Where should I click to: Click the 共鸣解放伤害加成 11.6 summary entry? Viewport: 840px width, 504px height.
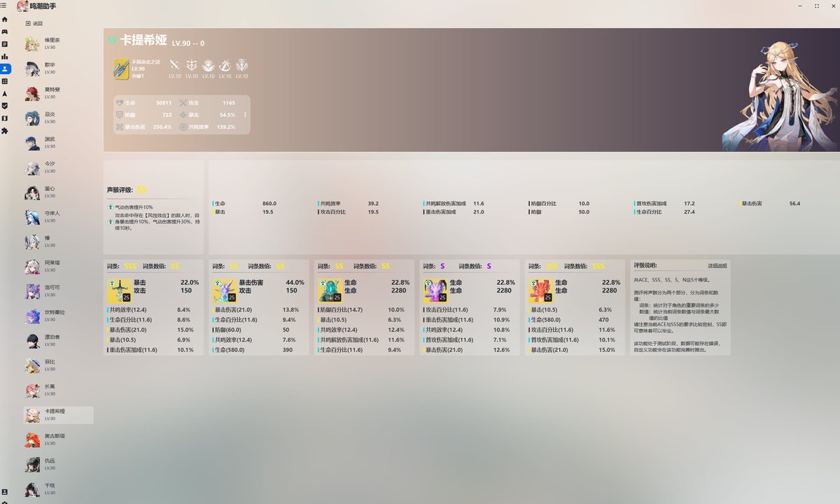click(454, 204)
